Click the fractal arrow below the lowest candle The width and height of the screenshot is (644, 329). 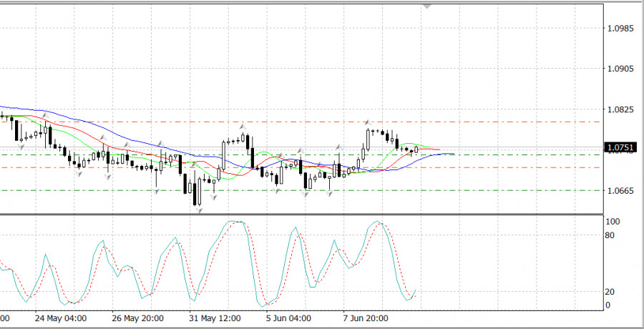[200, 210]
